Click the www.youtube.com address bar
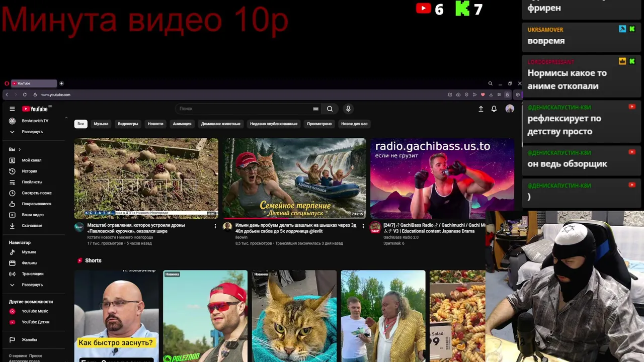 [x=56, y=95]
